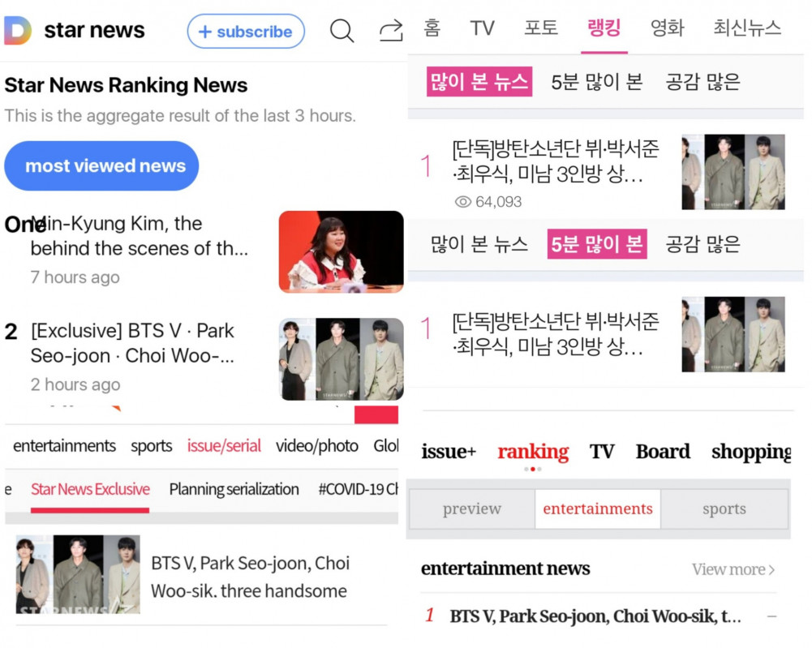Select the 홈 tab
This screenshot has width=812, height=648.
click(x=432, y=28)
